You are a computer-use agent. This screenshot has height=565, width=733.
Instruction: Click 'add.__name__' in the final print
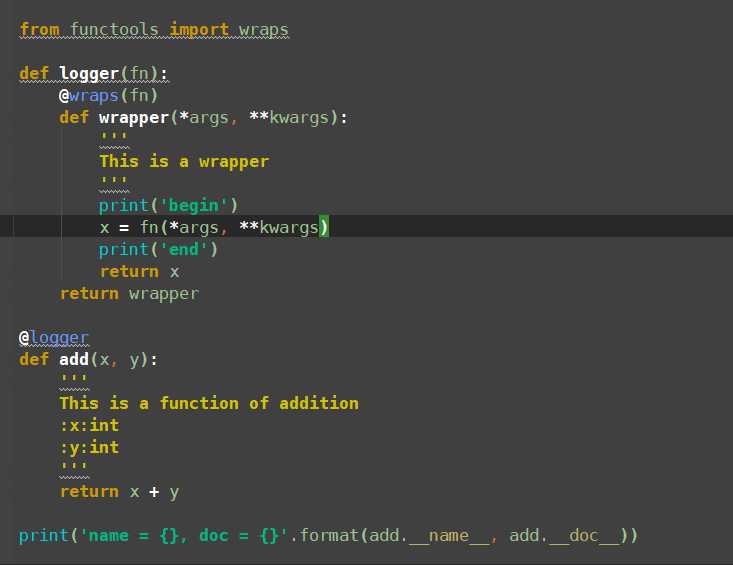point(429,535)
